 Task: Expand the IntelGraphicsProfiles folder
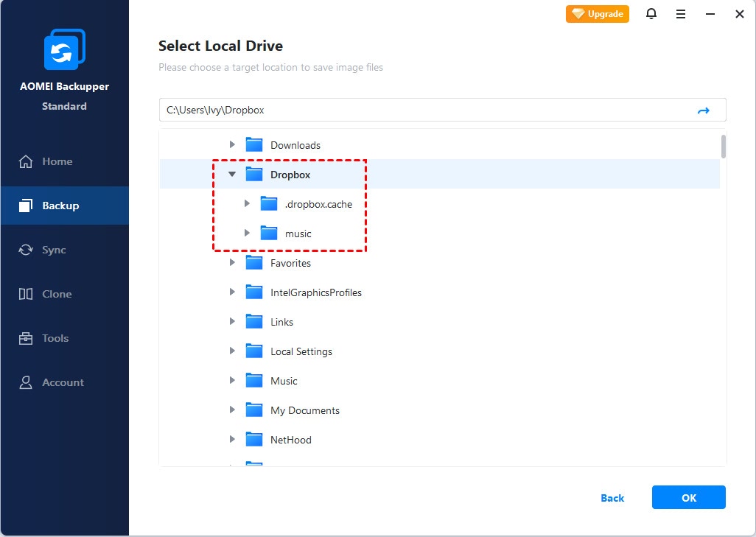coord(232,292)
